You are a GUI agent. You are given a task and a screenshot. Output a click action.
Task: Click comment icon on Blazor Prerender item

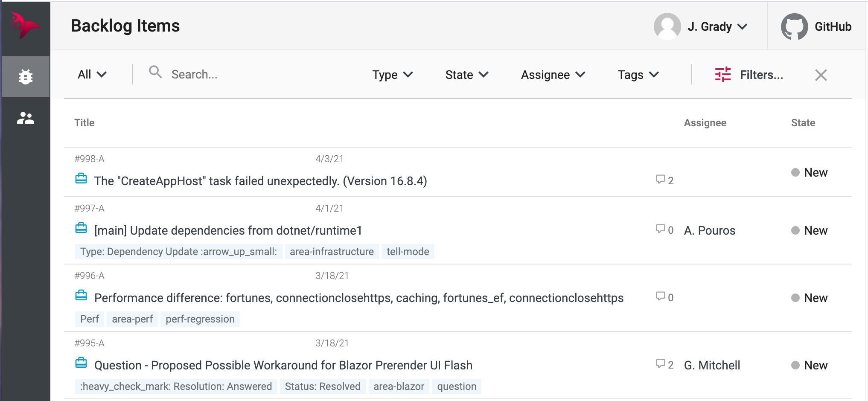click(661, 364)
